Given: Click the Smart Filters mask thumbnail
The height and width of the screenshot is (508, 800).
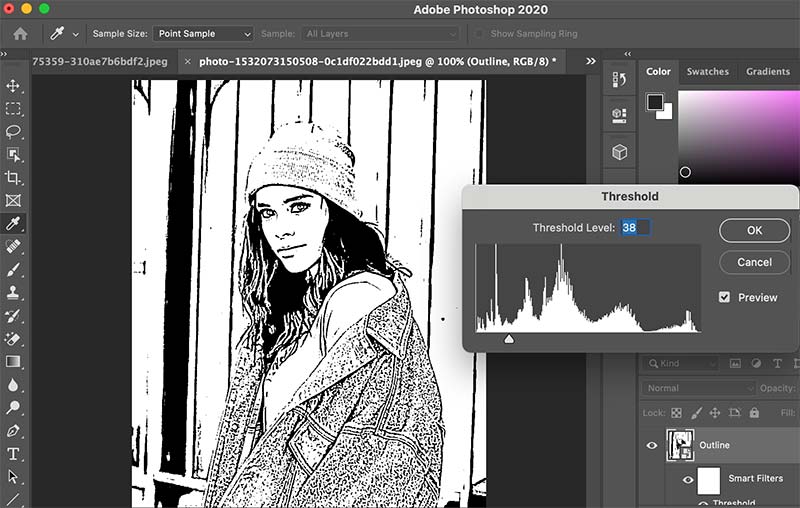Looking at the screenshot, I should [709, 480].
